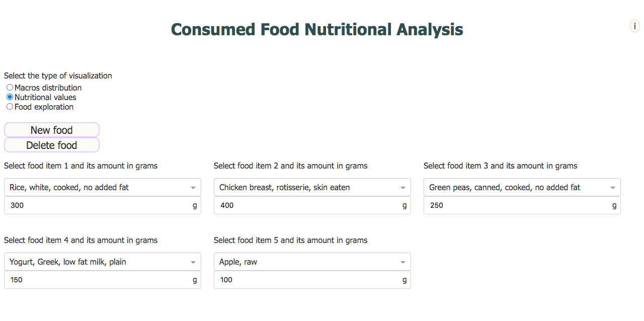Open the info icon in top-right corner

[x=635, y=26]
